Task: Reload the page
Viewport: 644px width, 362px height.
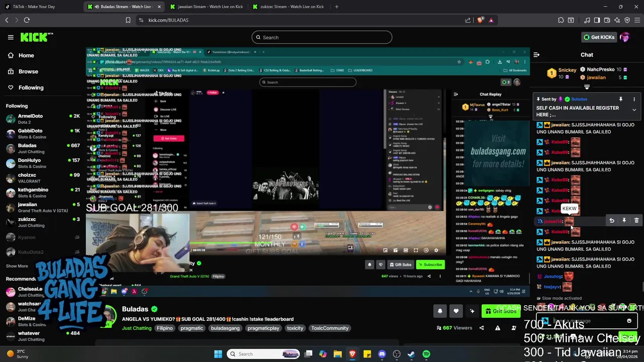Action: tap(27, 20)
